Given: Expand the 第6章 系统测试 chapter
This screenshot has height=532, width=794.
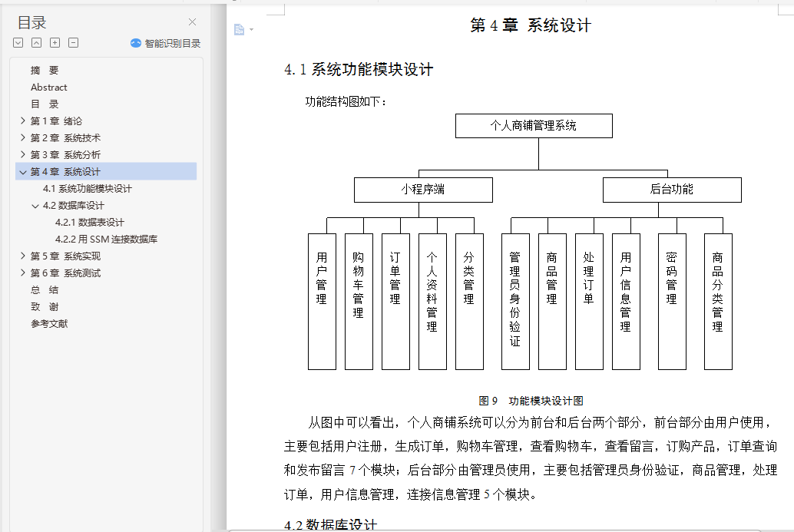Looking at the screenshot, I should point(23,273).
